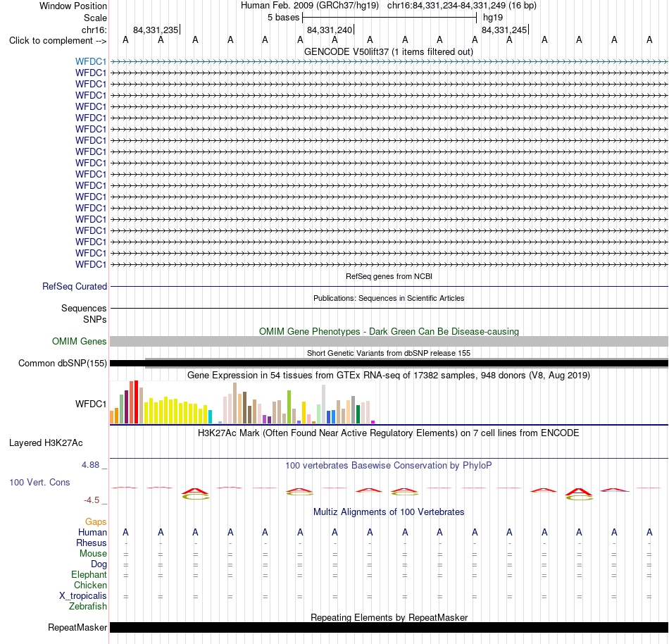Select the 'Mouse' species row label
Screen dimensions: 669x644
pyautogui.click(x=93, y=554)
